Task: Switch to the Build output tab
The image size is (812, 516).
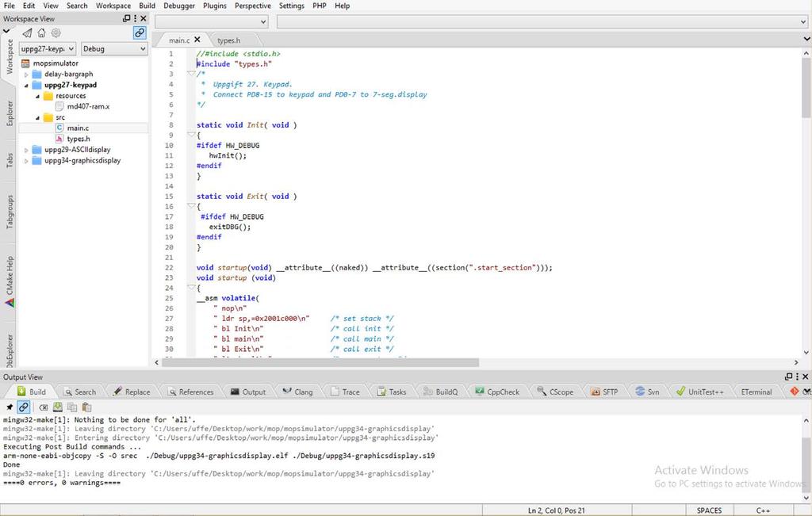Action: pyautogui.click(x=31, y=392)
